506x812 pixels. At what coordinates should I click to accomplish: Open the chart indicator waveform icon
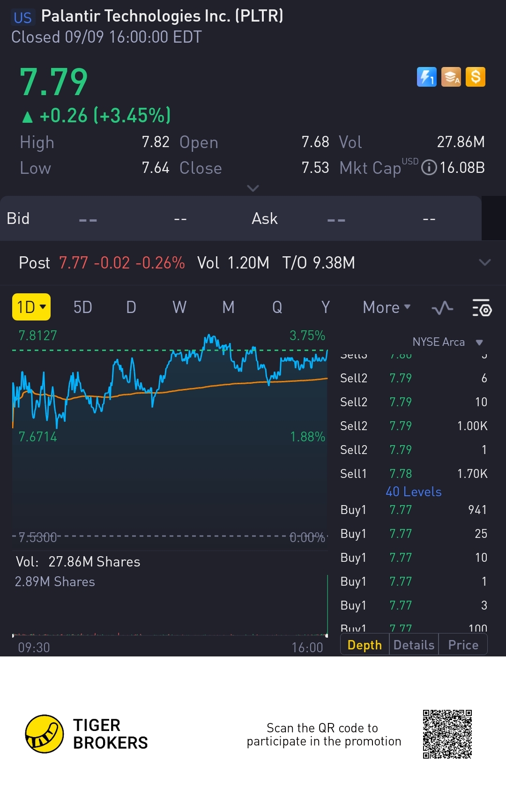[x=442, y=308]
